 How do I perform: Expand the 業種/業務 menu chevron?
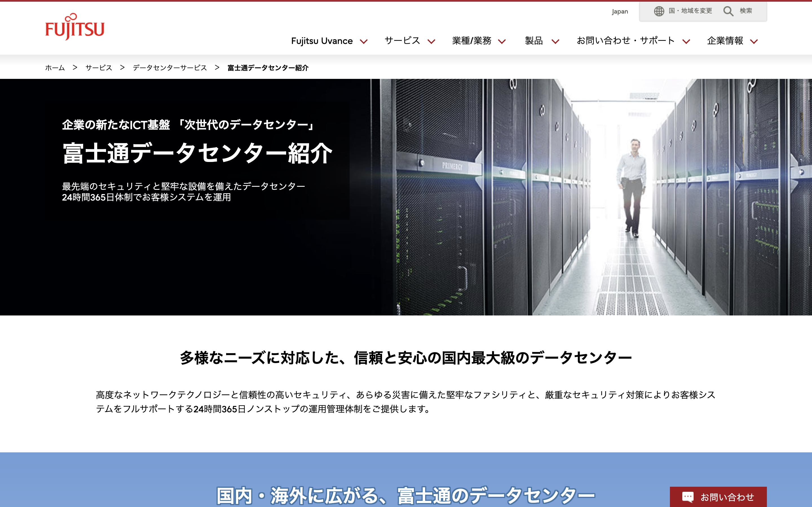pyautogui.click(x=502, y=42)
